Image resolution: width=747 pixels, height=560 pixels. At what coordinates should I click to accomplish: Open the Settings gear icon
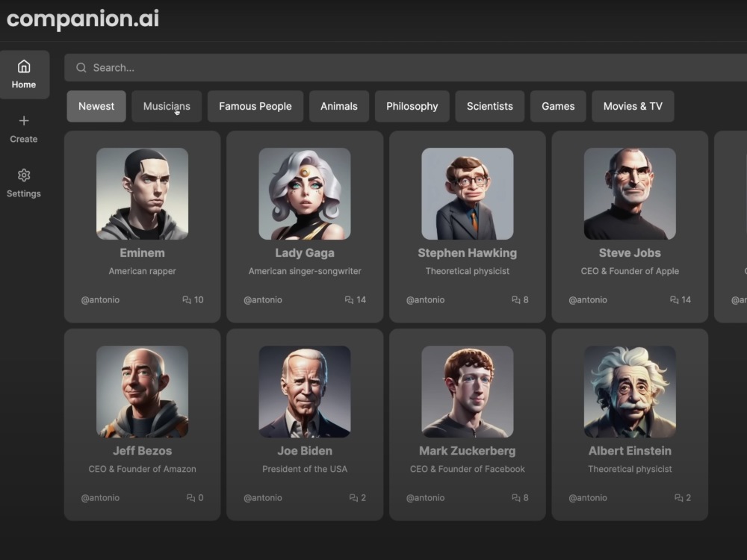click(24, 175)
